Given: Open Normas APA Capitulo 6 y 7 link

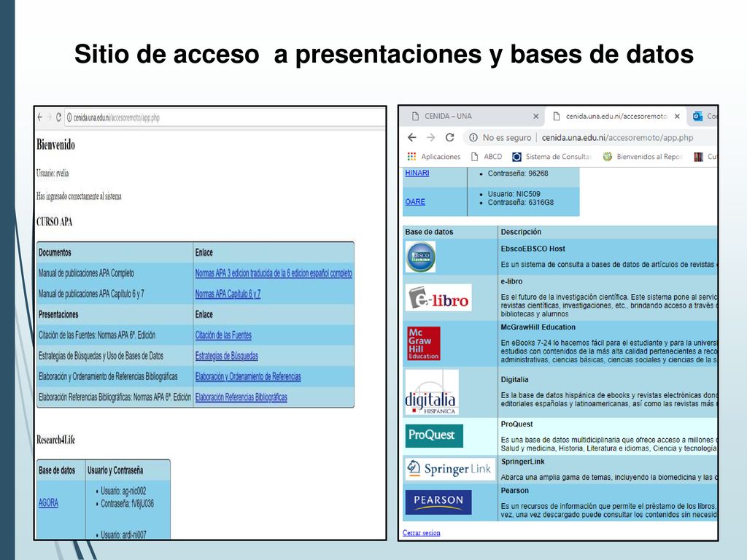Looking at the screenshot, I should 228,294.
